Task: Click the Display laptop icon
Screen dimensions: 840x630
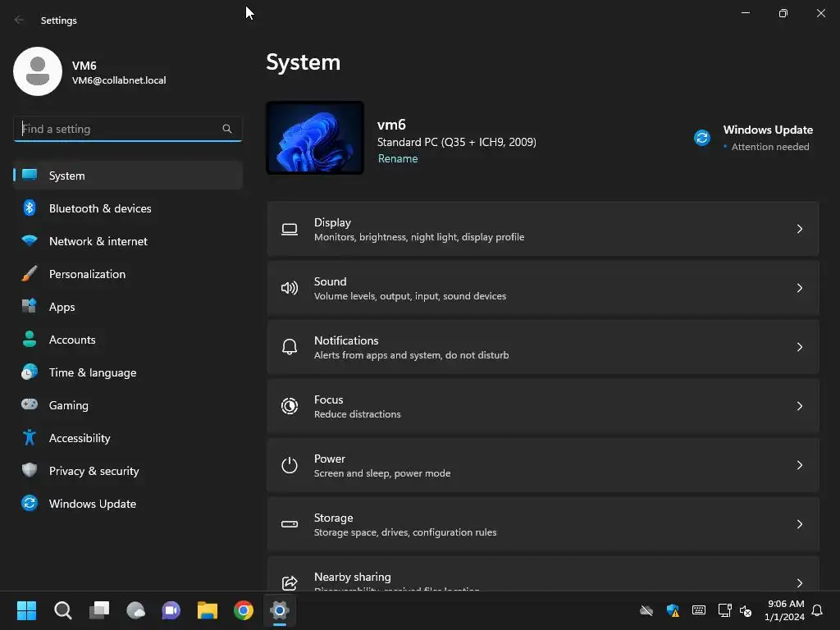Action: (290, 230)
